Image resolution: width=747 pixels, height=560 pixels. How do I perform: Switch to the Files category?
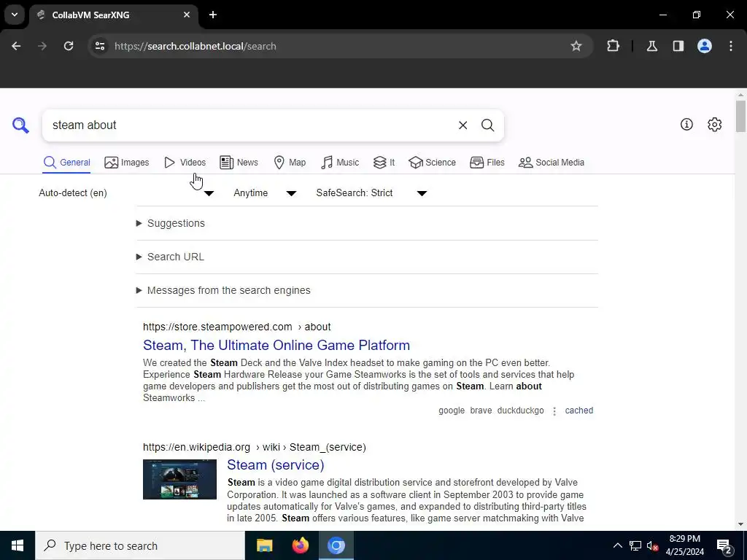(x=487, y=163)
